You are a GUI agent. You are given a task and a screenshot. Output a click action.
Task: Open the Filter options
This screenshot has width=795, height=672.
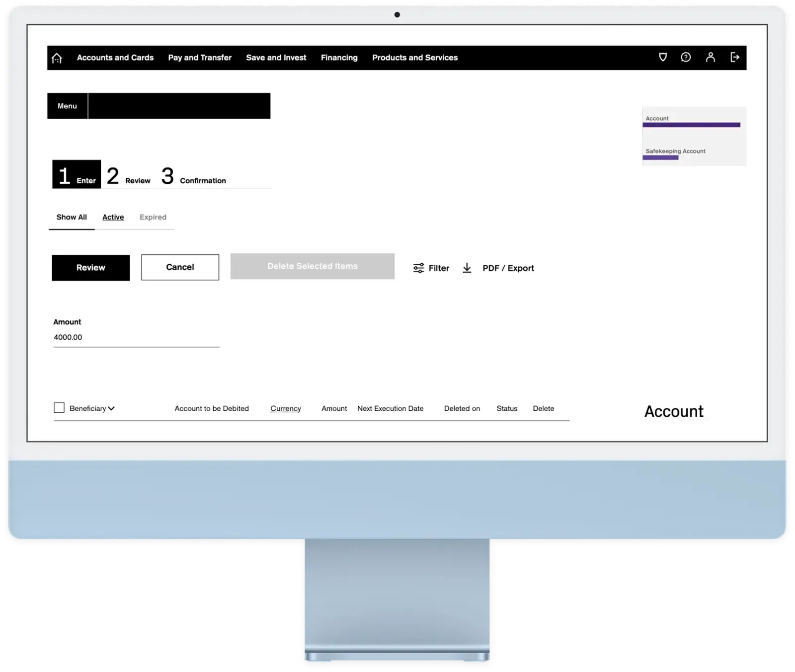point(430,268)
